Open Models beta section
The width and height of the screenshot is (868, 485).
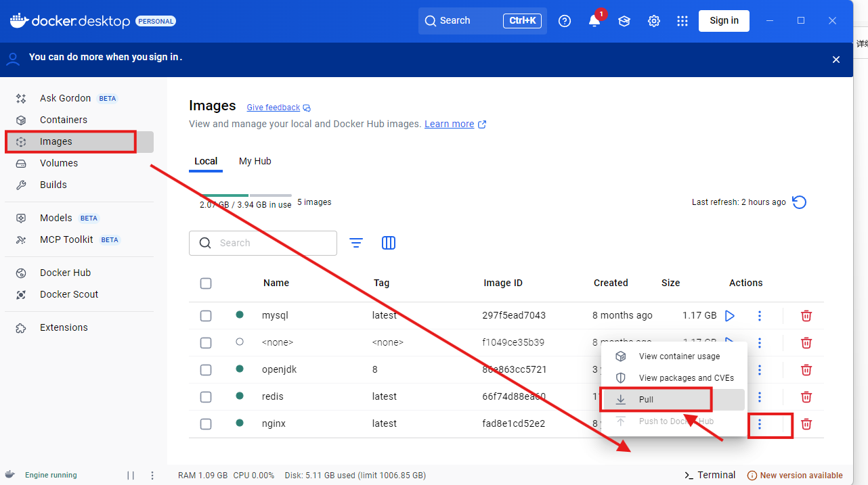[x=79, y=218]
